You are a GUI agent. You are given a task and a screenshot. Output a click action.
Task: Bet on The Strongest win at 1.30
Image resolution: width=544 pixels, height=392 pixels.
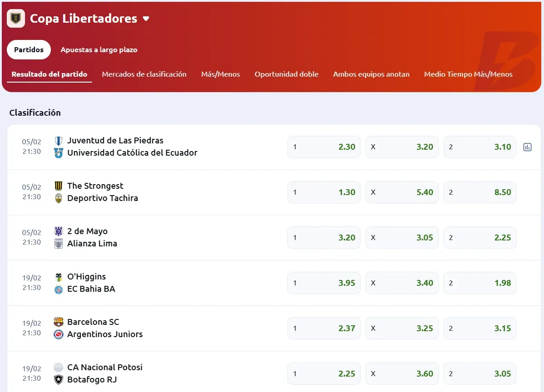(x=324, y=192)
